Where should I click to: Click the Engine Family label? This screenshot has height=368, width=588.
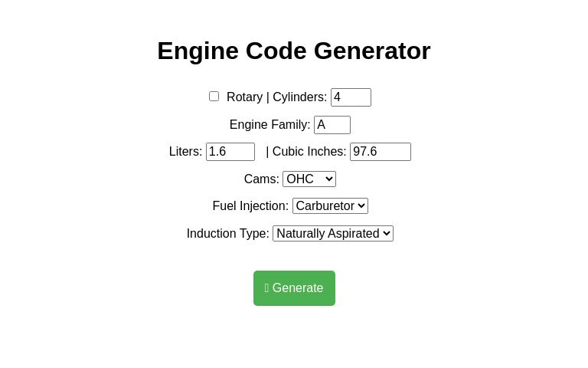click(x=269, y=125)
